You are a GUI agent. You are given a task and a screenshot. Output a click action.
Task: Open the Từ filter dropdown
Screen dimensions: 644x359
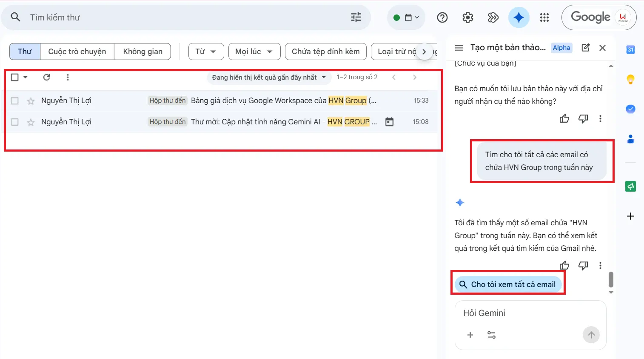[206, 52]
